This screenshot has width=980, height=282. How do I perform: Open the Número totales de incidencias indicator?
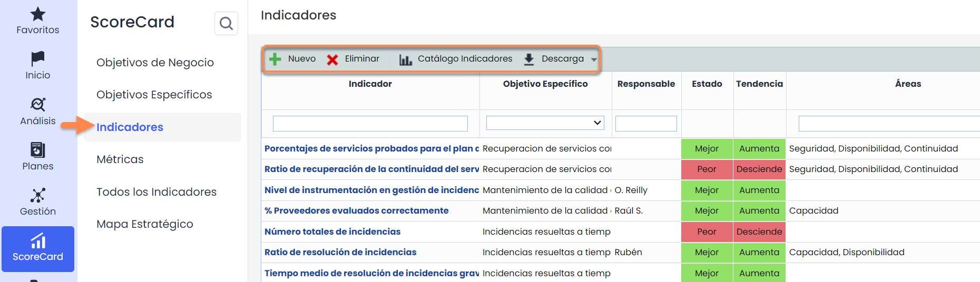pos(332,231)
